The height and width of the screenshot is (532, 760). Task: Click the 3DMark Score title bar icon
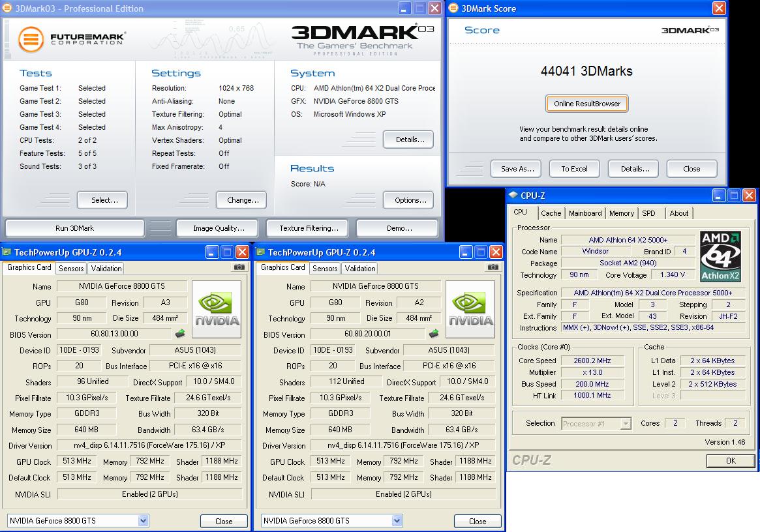coord(453,8)
